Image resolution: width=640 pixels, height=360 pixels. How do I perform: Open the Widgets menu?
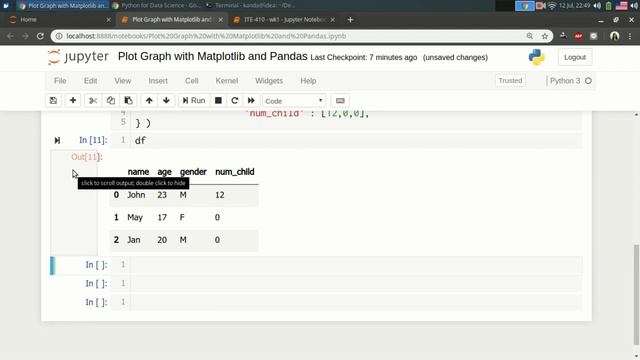coord(269,81)
